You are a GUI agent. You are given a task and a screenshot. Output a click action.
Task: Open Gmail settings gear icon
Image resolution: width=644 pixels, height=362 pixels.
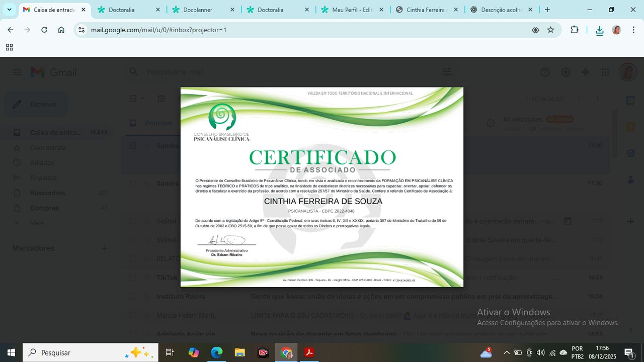[566, 72]
